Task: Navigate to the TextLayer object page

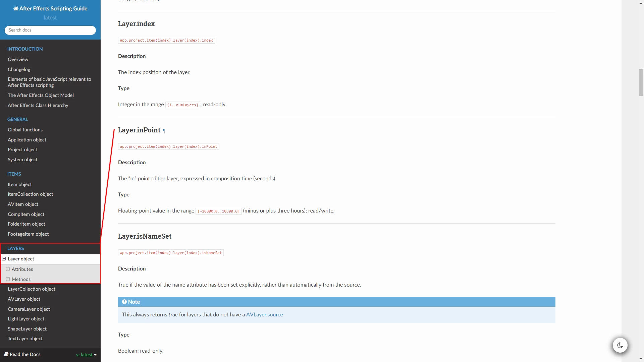Action: (x=25, y=339)
